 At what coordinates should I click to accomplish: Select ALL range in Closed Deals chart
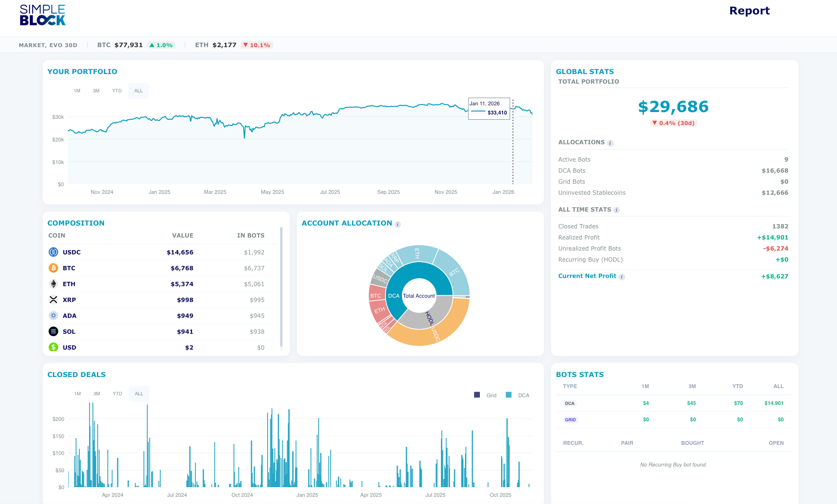pos(139,394)
